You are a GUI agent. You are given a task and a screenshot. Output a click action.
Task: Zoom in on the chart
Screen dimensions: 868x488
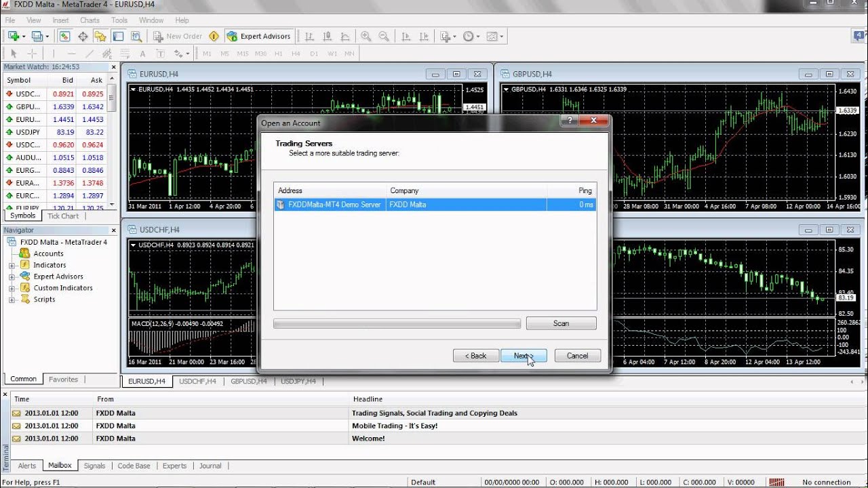point(366,36)
